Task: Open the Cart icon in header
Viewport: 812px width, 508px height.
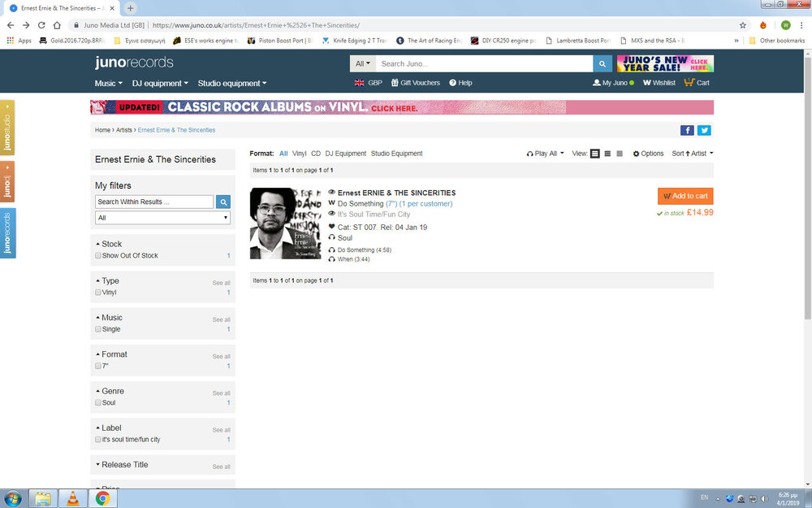Action: pyautogui.click(x=697, y=82)
